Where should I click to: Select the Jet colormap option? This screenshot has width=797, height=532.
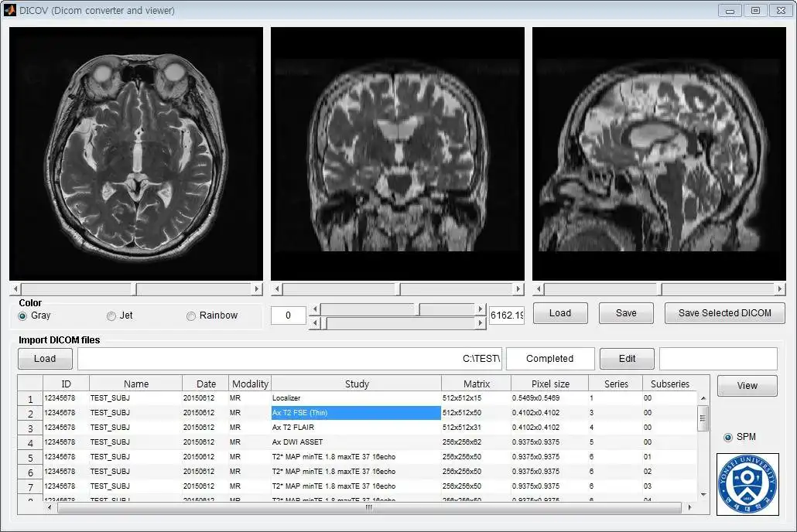coord(111,316)
